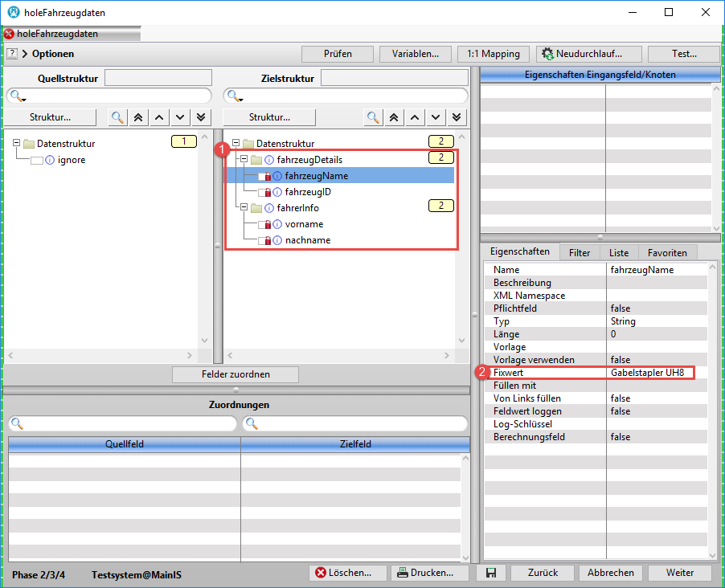The image size is (725, 588).
Task: Select the fahrzeugID tree item
Action: click(x=308, y=192)
